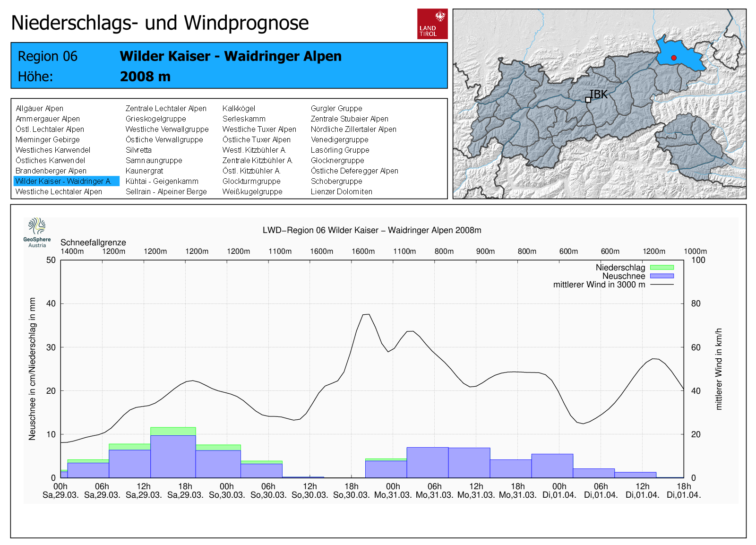Click the Land Tirol logo
Image resolution: width=756 pixels, height=545 pixels.
click(x=432, y=24)
